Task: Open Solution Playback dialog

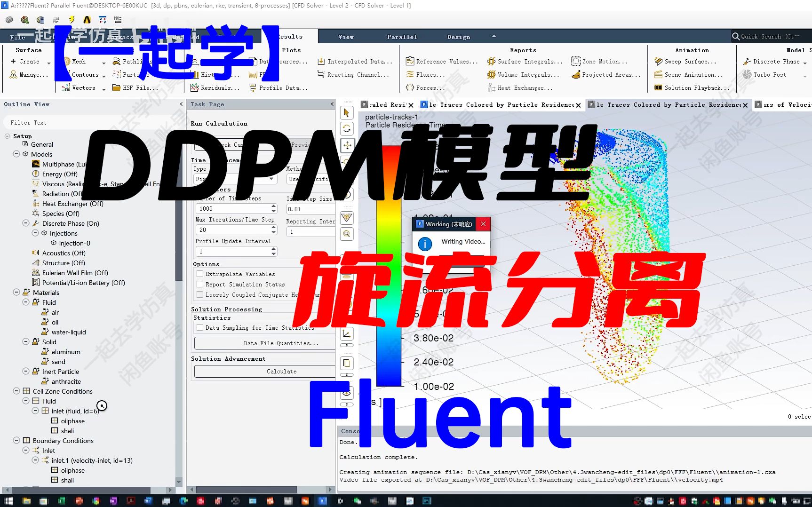Action: [x=692, y=88]
